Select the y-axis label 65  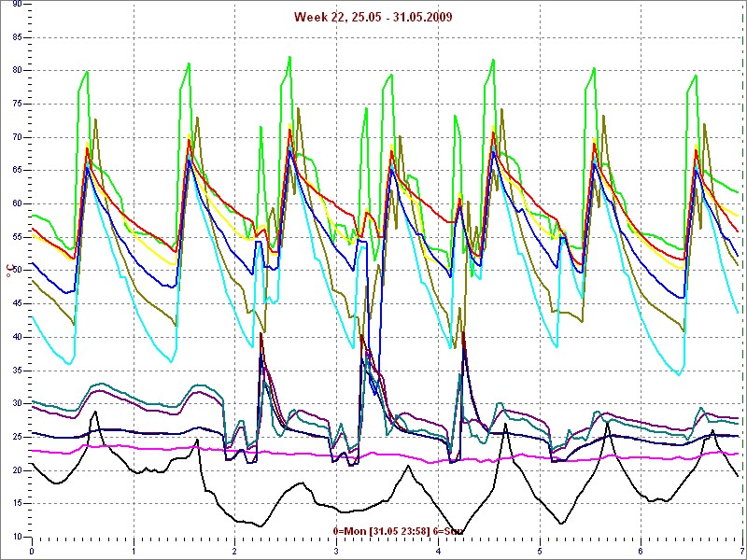pyautogui.click(x=16, y=171)
